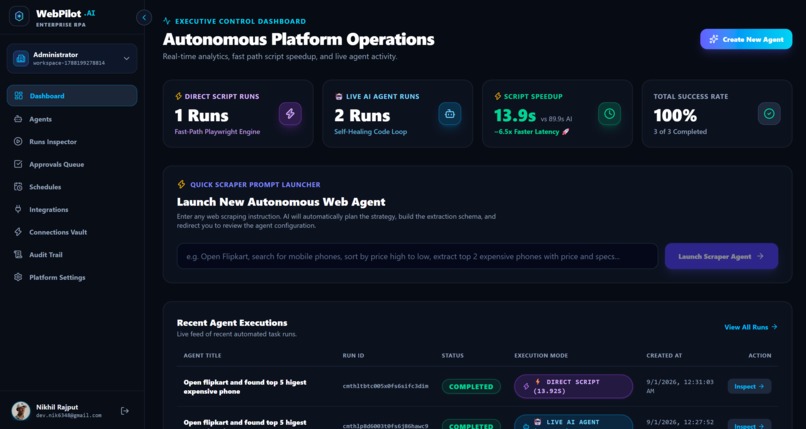Open the Agents menu item
806x429 pixels.
click(72, 119)
